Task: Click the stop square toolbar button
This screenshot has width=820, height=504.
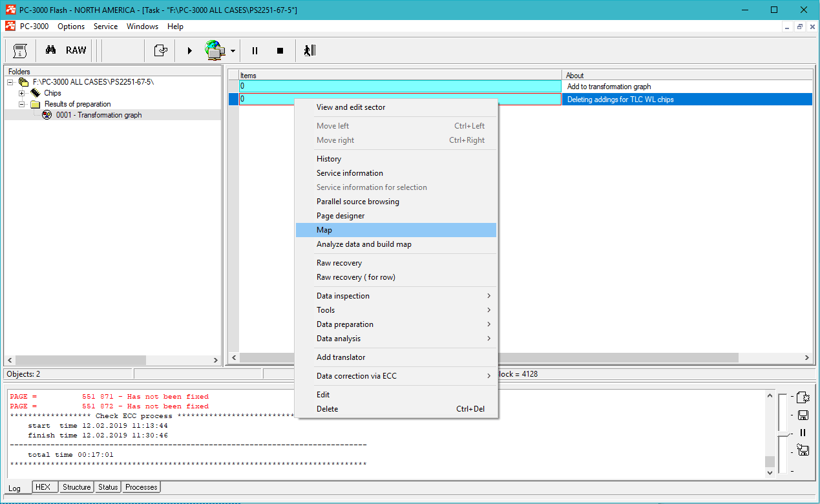Action: click(280, 50)
